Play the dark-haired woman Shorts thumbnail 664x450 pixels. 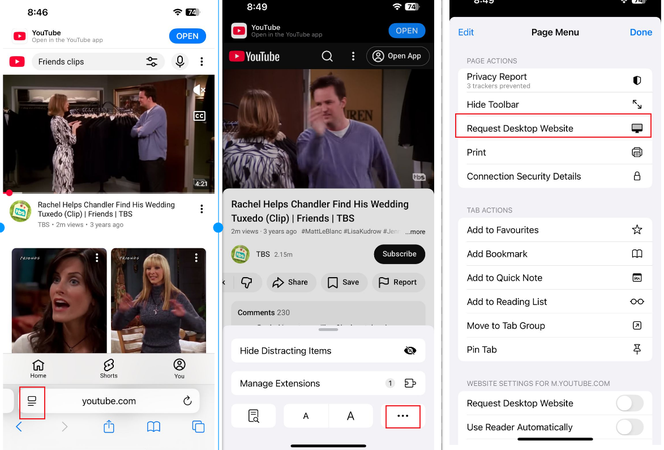59,301
